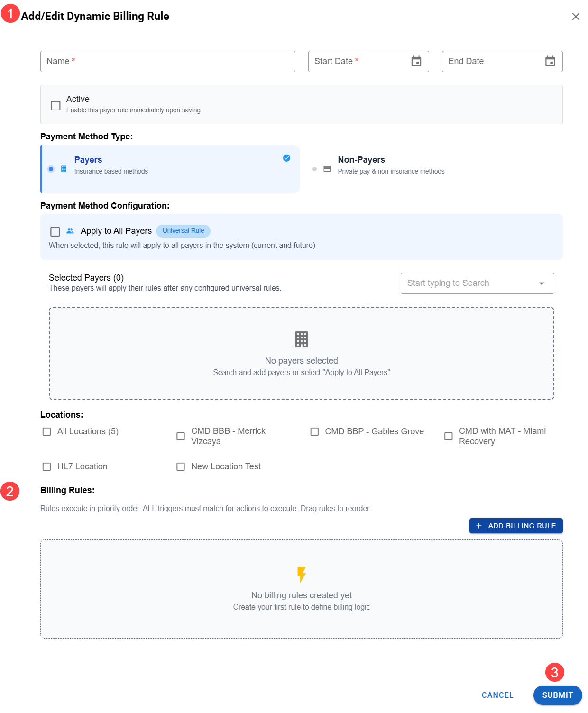Choose the Non-Payers radio option

click(x=314, y=169)
